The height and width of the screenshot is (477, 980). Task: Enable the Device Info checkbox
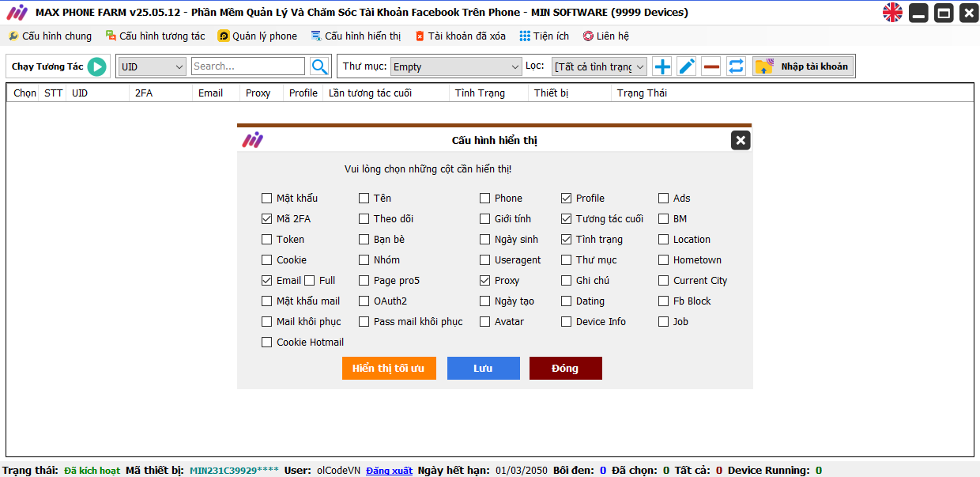point(566,322)
